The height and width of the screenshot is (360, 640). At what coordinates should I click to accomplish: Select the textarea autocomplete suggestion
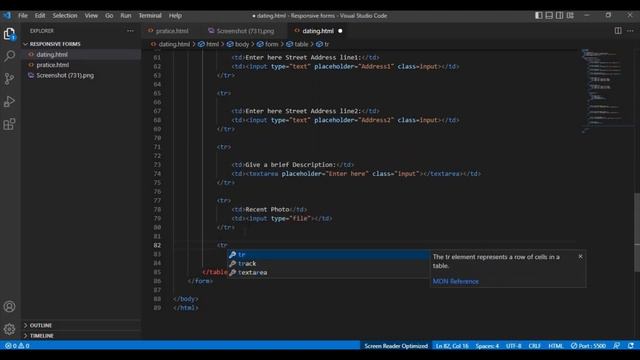pyautogui.click(x=328, y=273)
